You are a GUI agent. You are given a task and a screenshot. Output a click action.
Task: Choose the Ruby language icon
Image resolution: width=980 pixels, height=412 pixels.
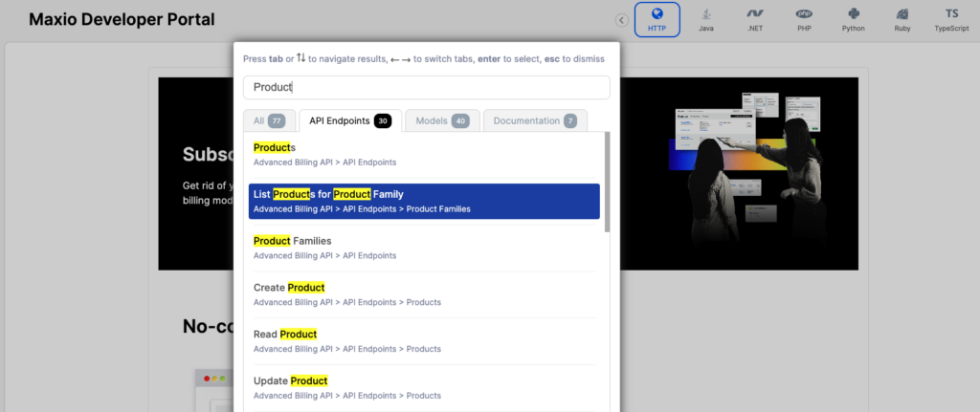click(x=902, y=19)
